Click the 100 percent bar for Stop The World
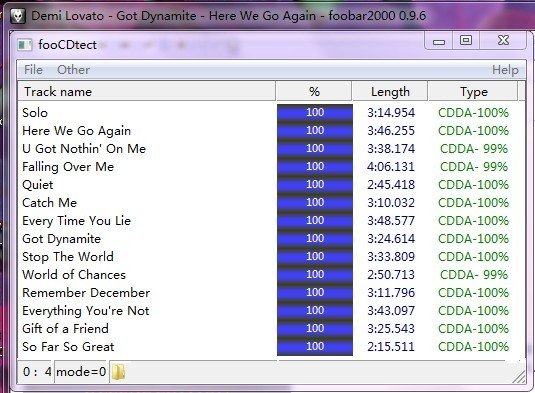 tap(315, 257)
